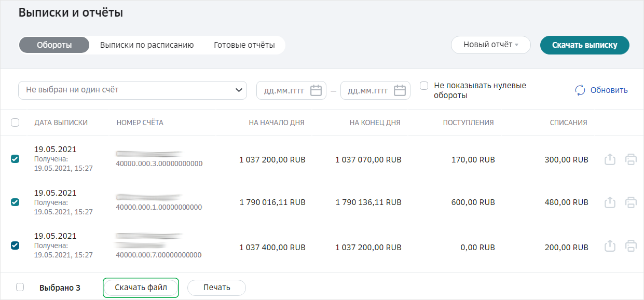Click debit amount '480,00 RUB'
This screenshot has width=644, height=300.
pyautogui.click(x=567, y=202)
